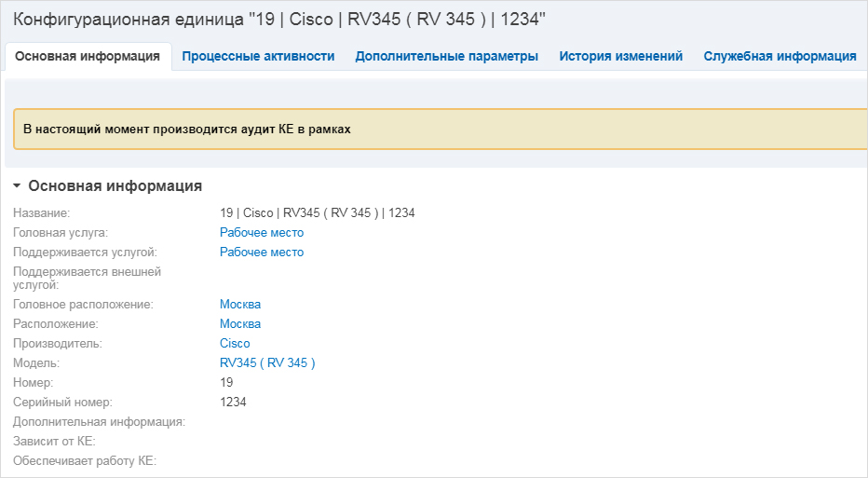
Task: Click the Зависит от КЕ label
Action: [54, 442]
